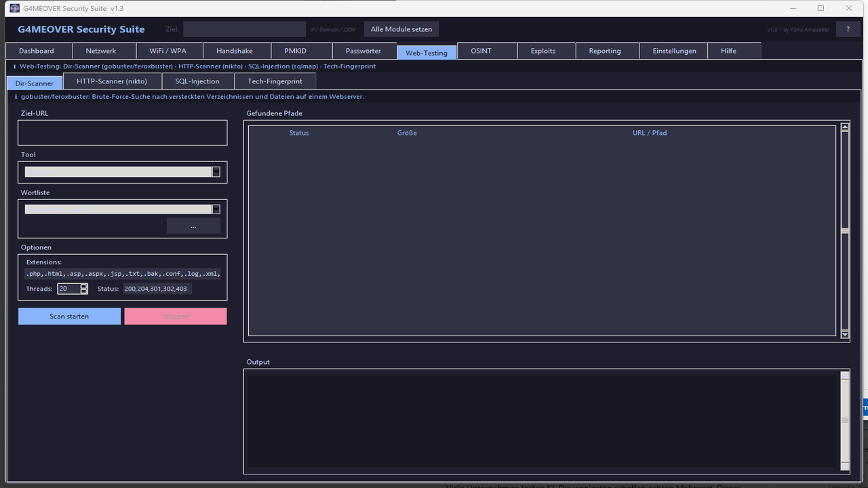Click the question mark help button
The height and width of the screenshot is (488, 868).
[x=848, y=29]
